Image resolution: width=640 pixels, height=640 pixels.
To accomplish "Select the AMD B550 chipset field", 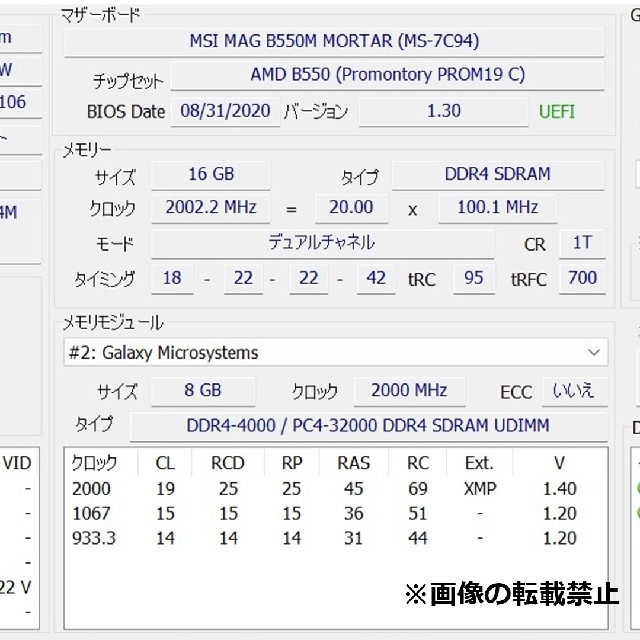I will 387,75.
